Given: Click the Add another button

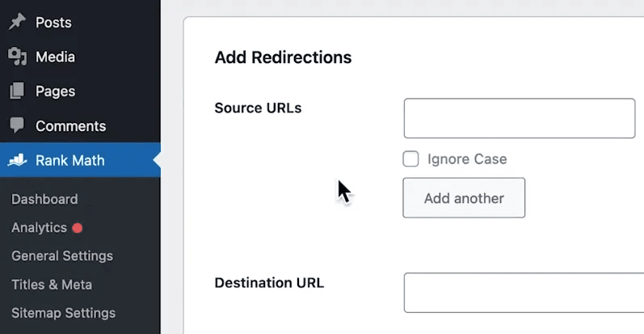Looking at the screenshot, I should [x=464, y=198].
